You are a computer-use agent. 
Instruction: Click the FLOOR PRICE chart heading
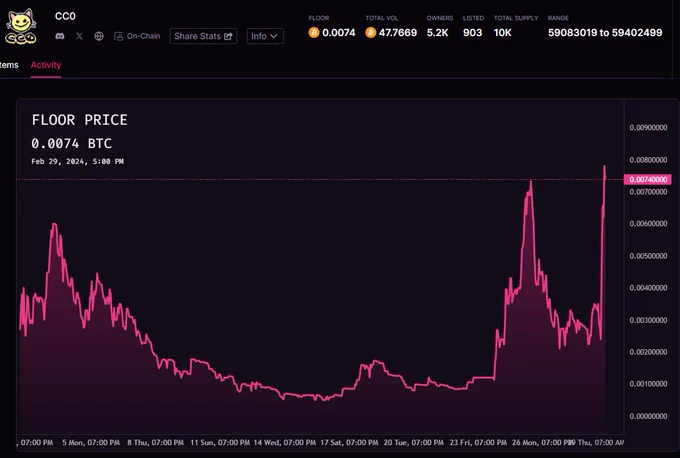pyautogui.click(x=79, y=120)
